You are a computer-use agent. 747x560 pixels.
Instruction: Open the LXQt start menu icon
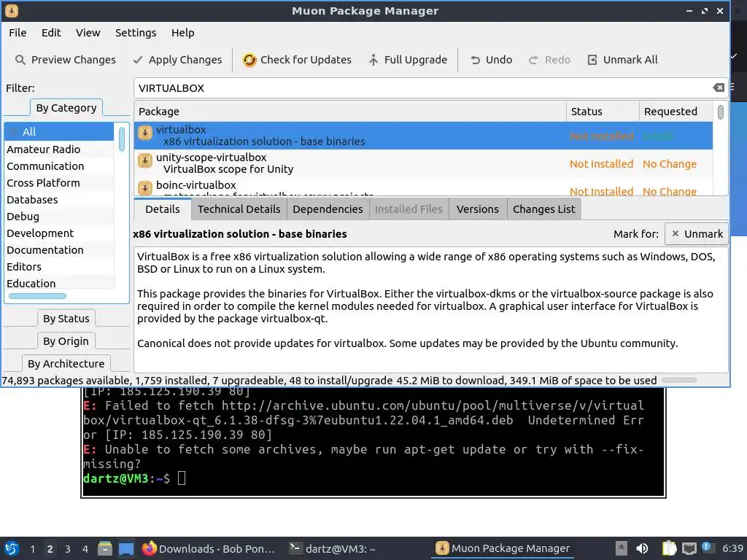click(x=12, y=548)
